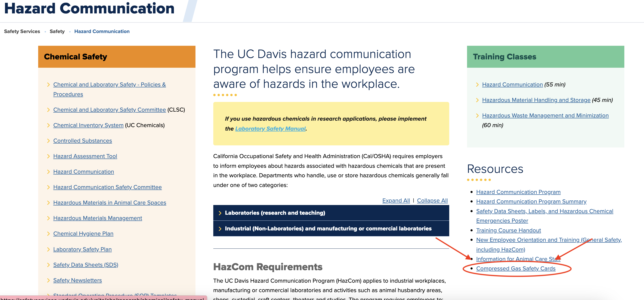This screenshot has width=644, height=300.
Task: Open Hazard Assessment Tool sidebar link
Action: [85, 156]
